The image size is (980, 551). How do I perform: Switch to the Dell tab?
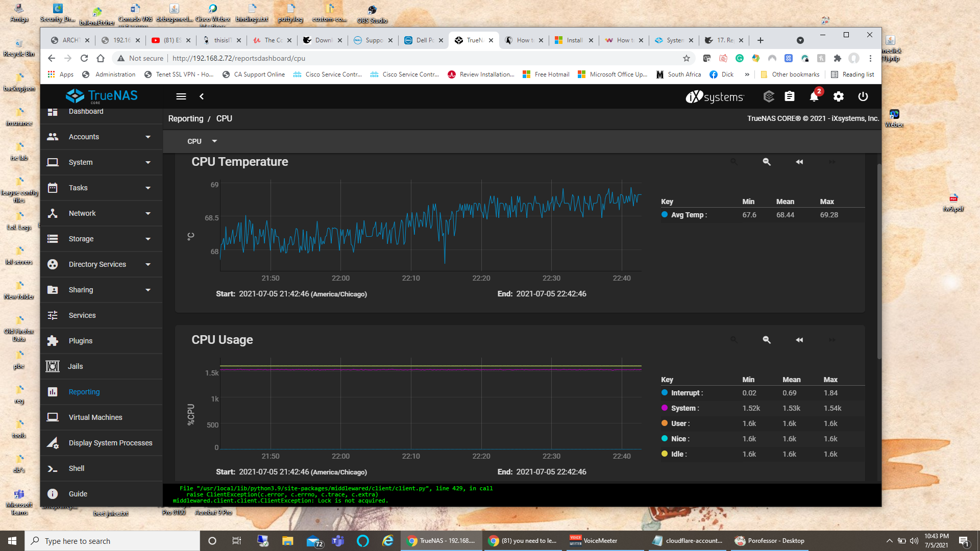tap(424, 40)
